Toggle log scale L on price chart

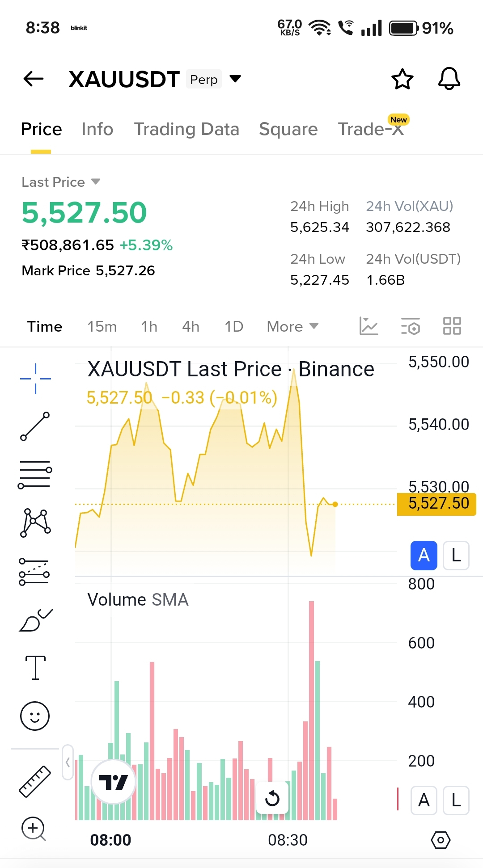pyautogui.click(x=456, y=556)
